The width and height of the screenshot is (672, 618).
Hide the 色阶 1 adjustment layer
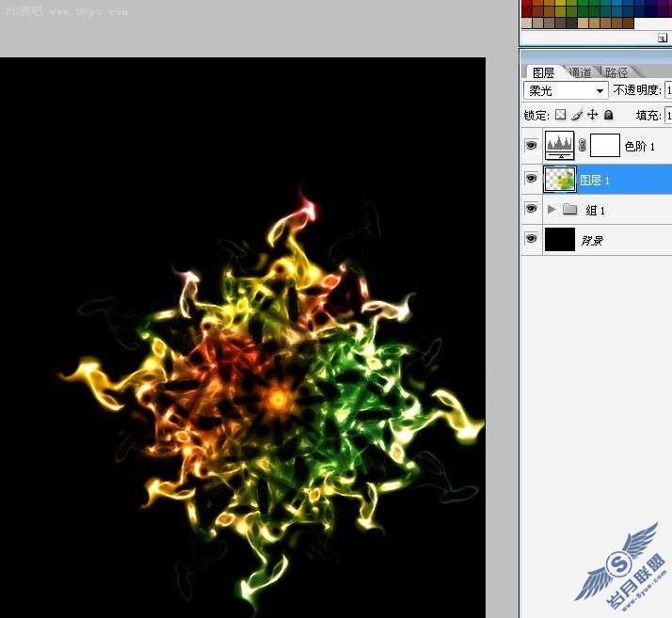pos(532,146)
